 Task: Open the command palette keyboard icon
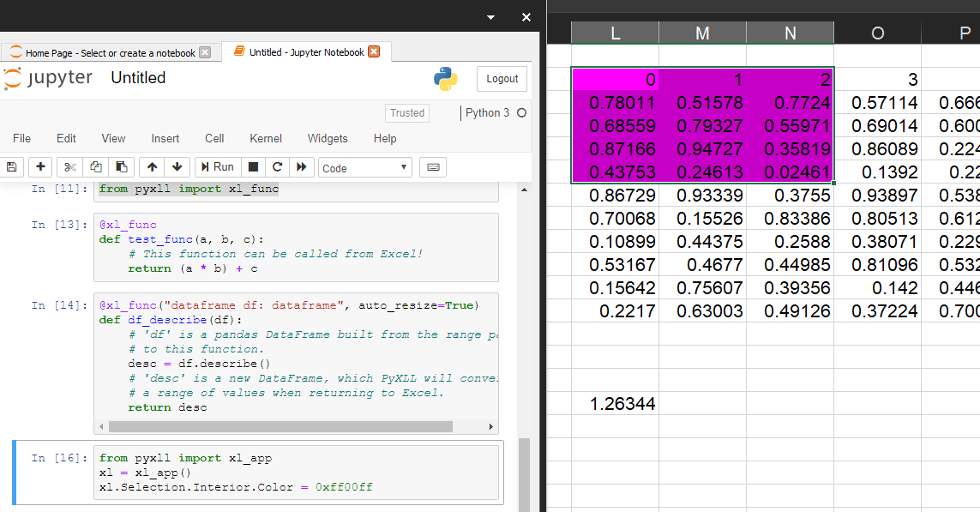pyautogui.click(x=433, y=166)
